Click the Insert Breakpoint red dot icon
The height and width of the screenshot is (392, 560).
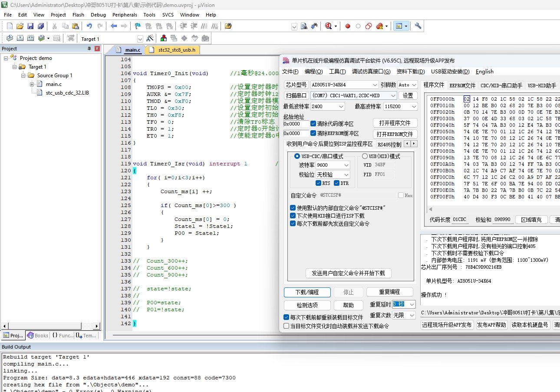(x=348, y=26)
